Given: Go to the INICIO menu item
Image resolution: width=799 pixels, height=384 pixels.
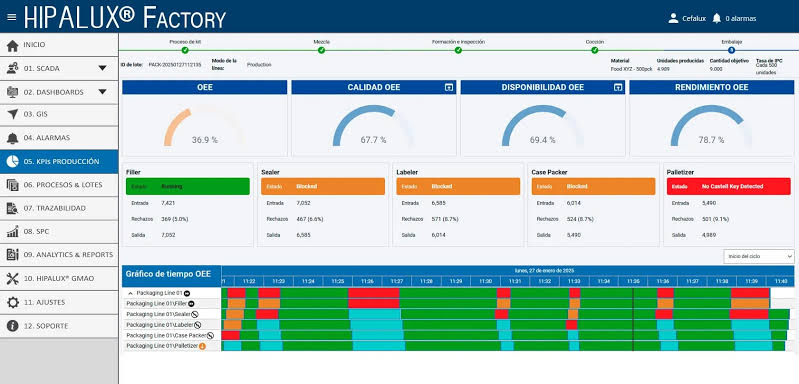Looking at the screenshot, I should tap(59, 45).
